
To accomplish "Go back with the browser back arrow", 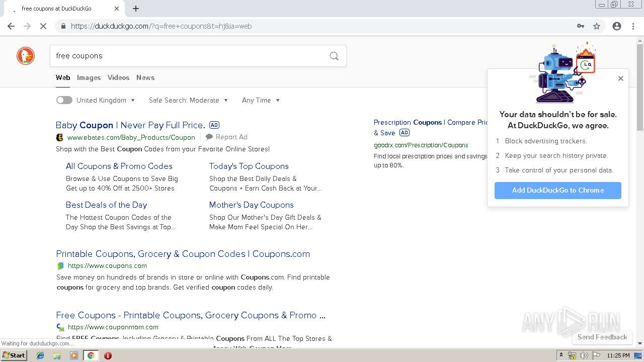I will [x=11, y=26].
